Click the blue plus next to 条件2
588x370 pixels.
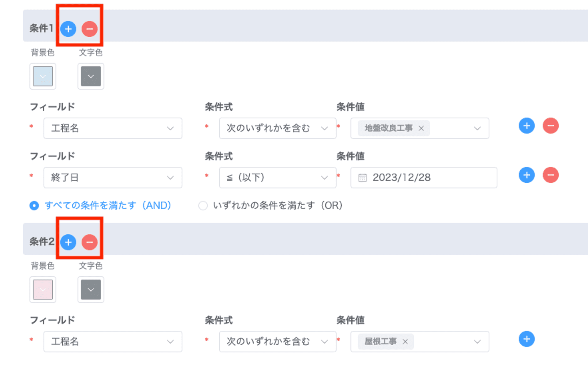point(68,242)
